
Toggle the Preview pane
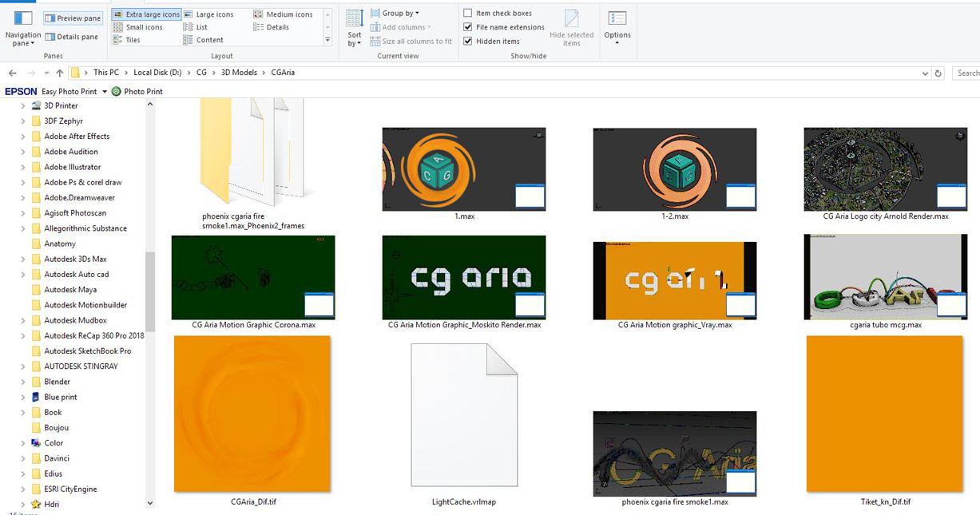73,18
